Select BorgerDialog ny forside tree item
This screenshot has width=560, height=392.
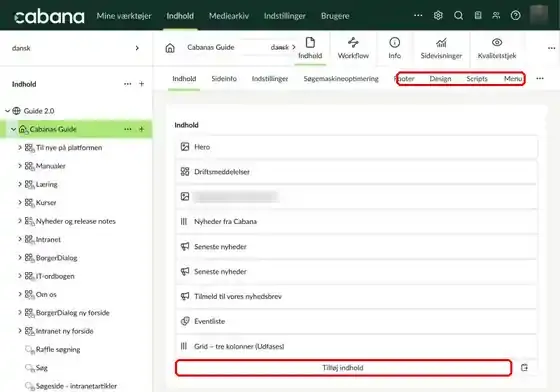pyautogui.click(x=72, y=313)
